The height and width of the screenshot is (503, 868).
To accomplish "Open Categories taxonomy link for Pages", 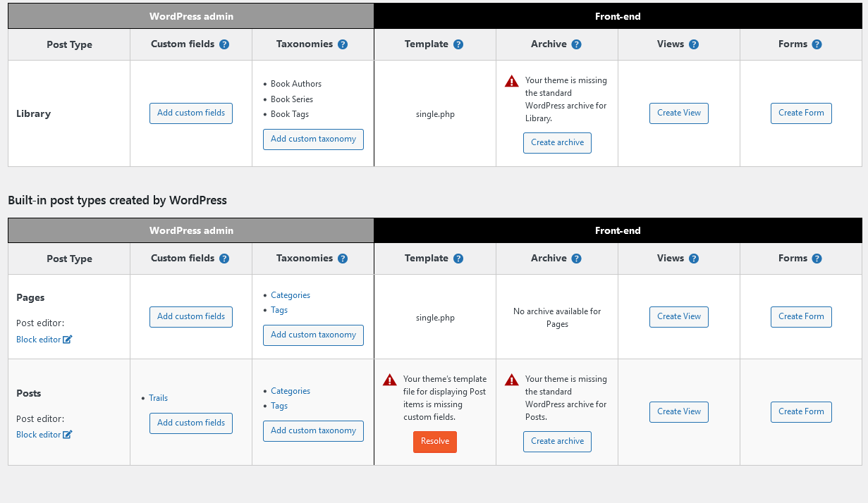I will (x=291, y=295).
